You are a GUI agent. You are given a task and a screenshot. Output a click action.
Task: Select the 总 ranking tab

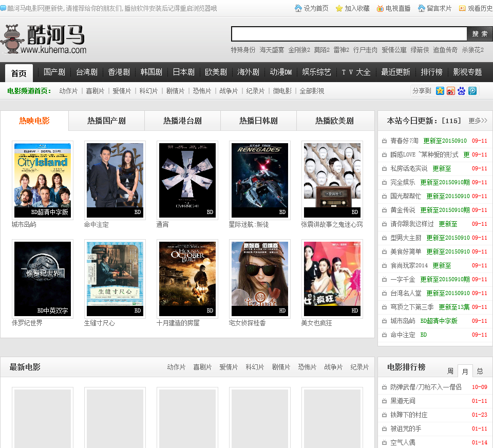click(x=480, y=372)
